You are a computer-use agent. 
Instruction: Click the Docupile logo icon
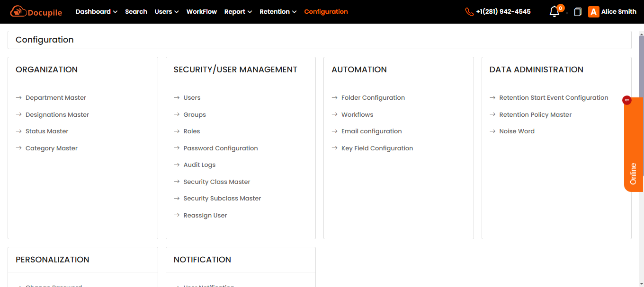coord(18,11)
